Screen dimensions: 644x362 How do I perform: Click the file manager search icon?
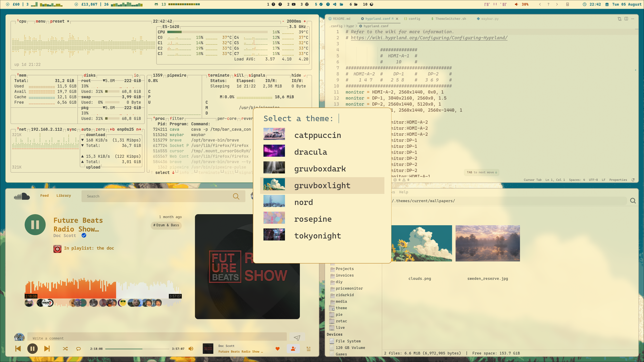pyautogui.click(x=633, y=201)
